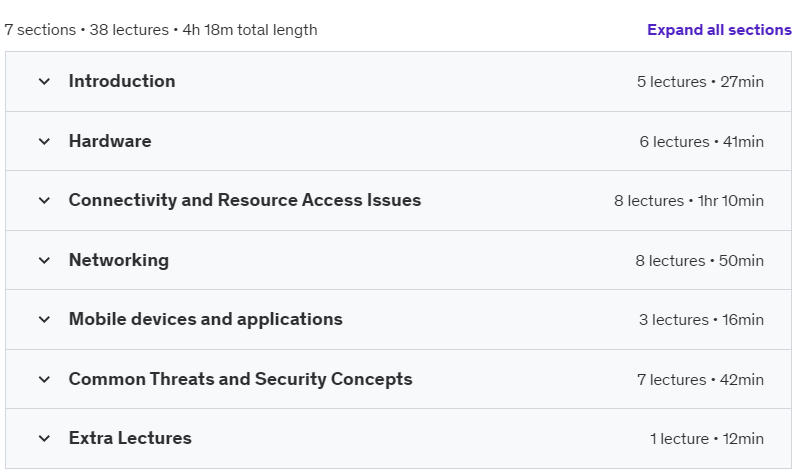Viewport: 793px width, 470px height.
Task: Expand the Introduction section chevron
Action: tap(45, 81)
